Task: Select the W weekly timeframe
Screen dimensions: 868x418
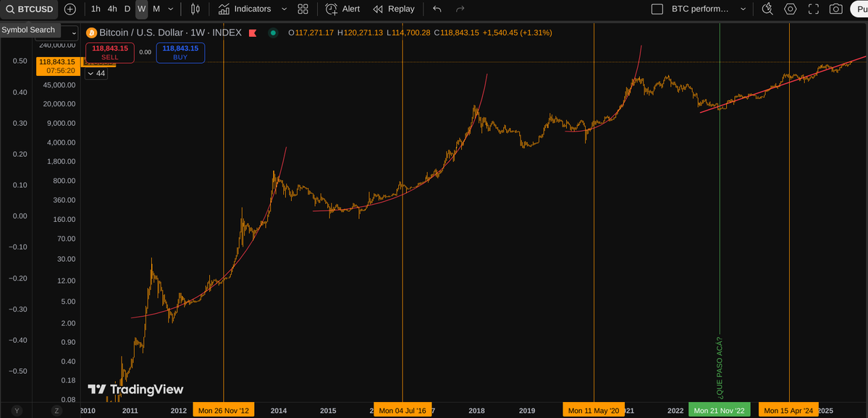Action: pos(142,9)
